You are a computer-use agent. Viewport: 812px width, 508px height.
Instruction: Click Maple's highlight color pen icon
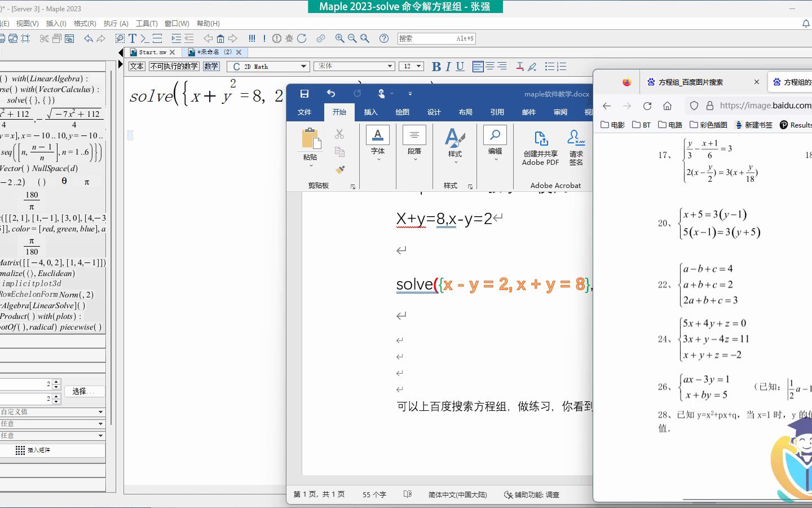click(532, 67)
